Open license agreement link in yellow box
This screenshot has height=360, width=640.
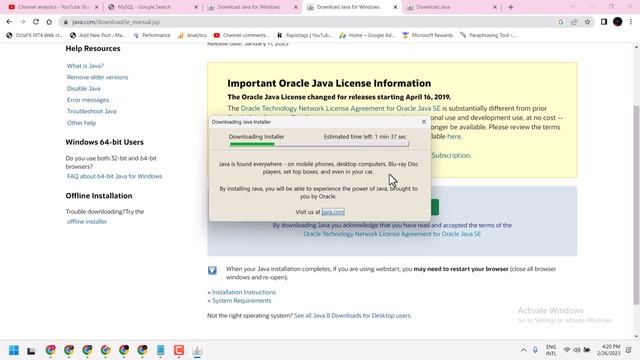click(340, 109)
